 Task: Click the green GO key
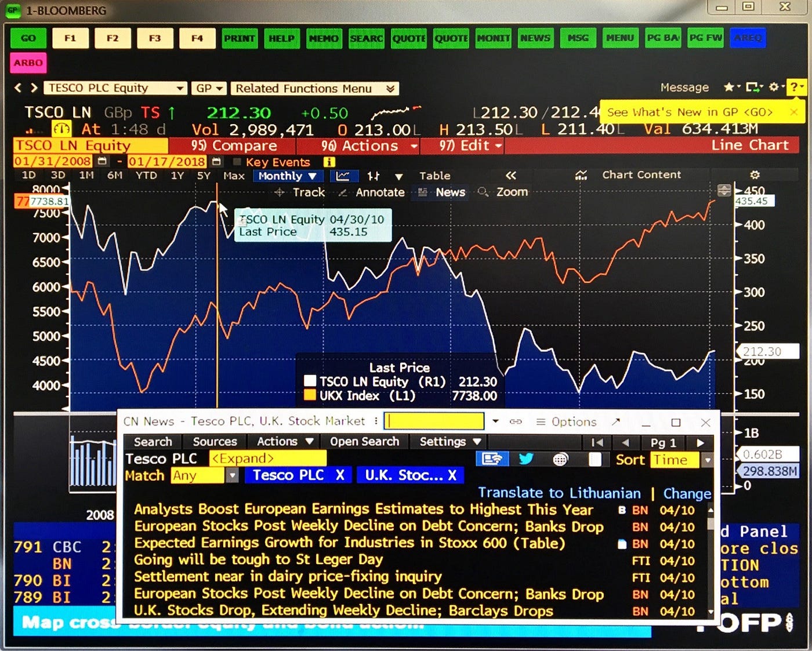pyautogui.click(x=28, y=38)
